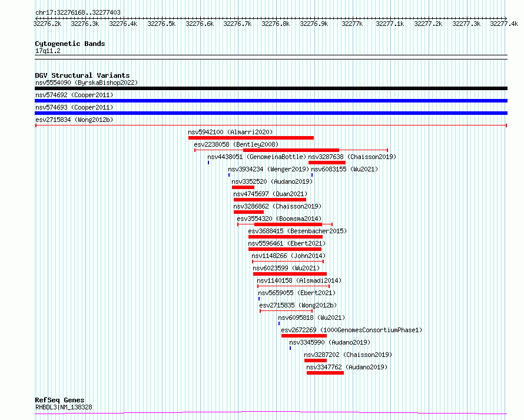Click the RefSeq Genes track title
Screen dimensions: 524x420
pos(59,401)
